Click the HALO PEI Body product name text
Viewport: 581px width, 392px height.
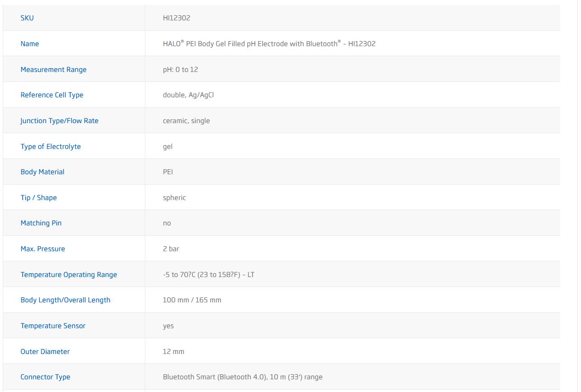pos(269,44)
